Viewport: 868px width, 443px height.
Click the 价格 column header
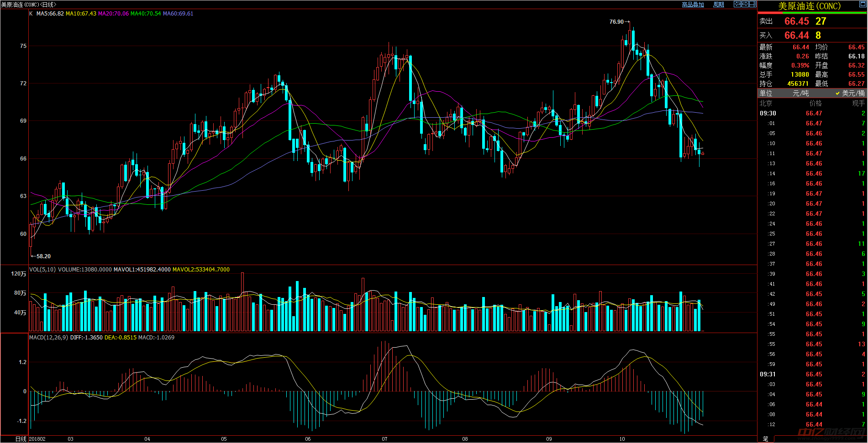tap(815, 103)
